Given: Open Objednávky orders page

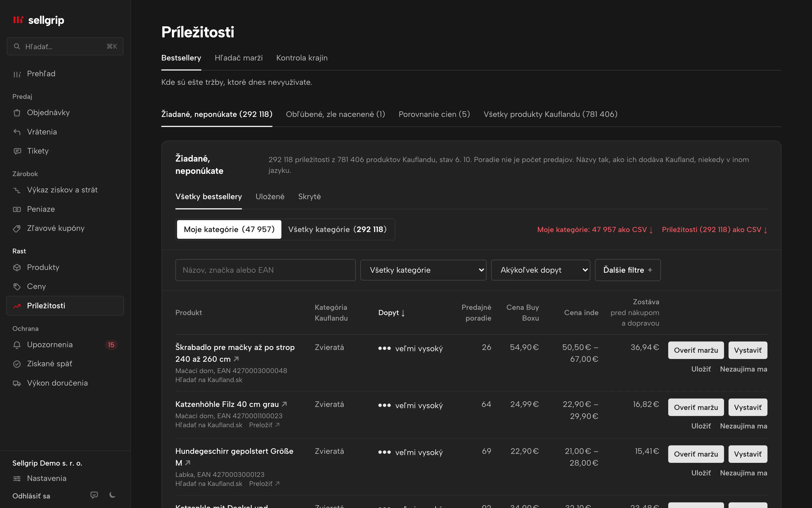Looking at the screenshot, I should [65, 113].
